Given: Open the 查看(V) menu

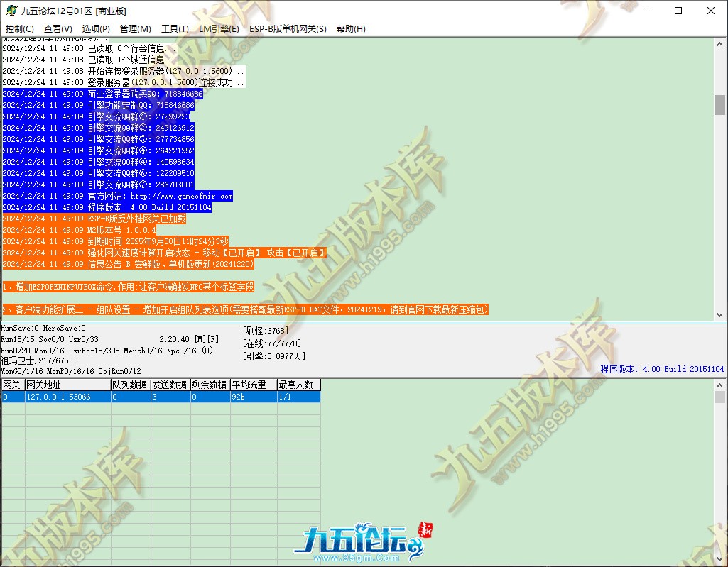Looking at the screenshot, I should click(58, 29).
